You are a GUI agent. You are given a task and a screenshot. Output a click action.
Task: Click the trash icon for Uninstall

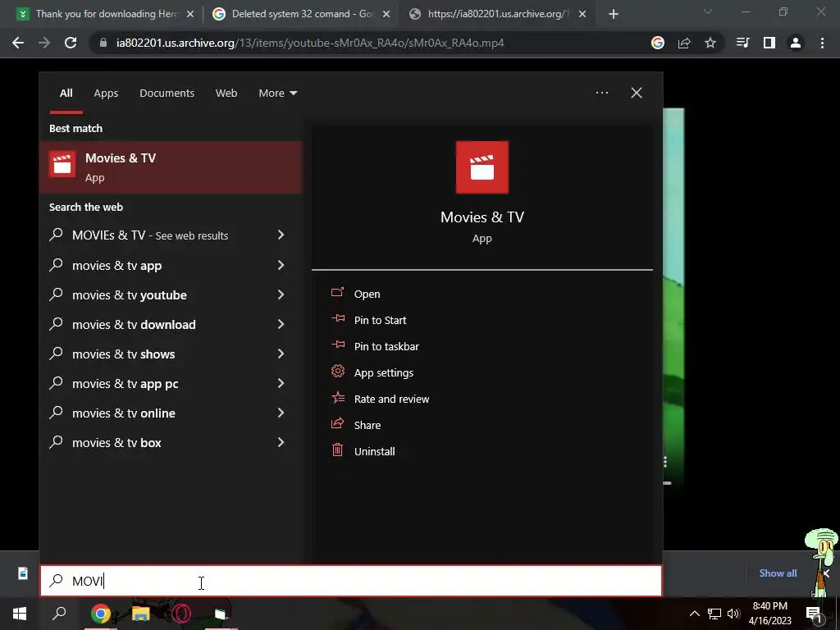[x=337, y=450]
